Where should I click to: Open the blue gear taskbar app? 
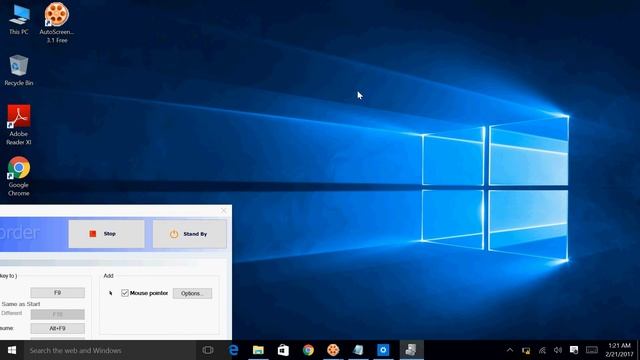tap(383, 350)
